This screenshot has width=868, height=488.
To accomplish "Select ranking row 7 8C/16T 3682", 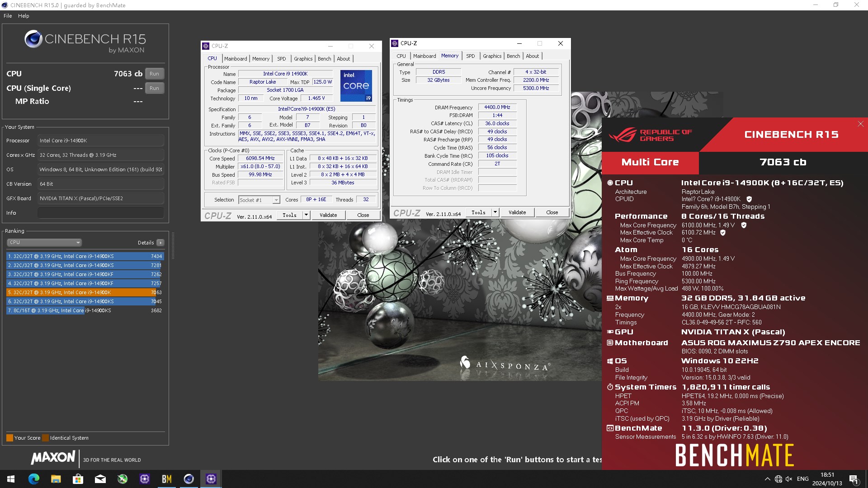I will click(x=85, y=310).
